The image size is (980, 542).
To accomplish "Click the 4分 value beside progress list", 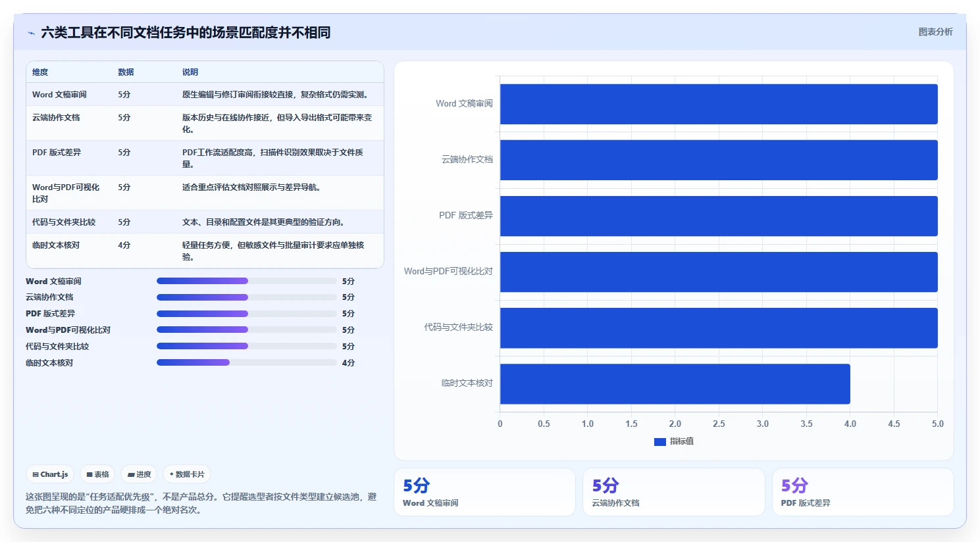I will 348,363.
